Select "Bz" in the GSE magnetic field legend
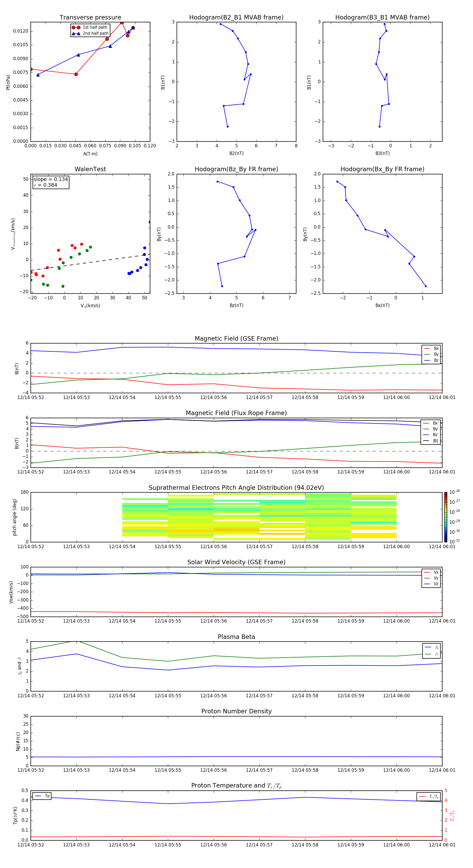This screenshot has width=473, height=868. (431, 360)
